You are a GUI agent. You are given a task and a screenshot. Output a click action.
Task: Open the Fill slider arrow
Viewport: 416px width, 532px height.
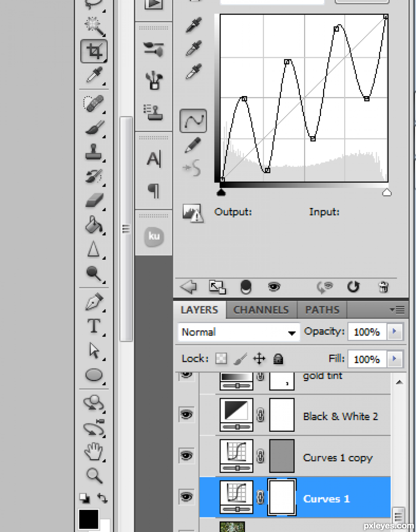(x=395, y=359)
